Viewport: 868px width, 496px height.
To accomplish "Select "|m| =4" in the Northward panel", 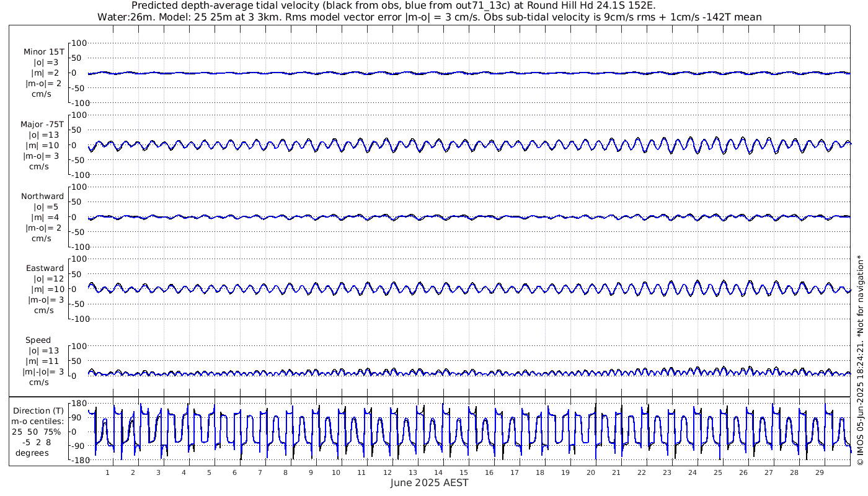I will pos(45,217).
